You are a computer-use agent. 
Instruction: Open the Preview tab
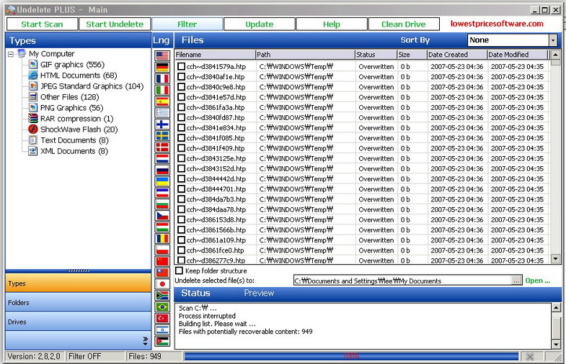pyautogui.click(x=259, y=293)
